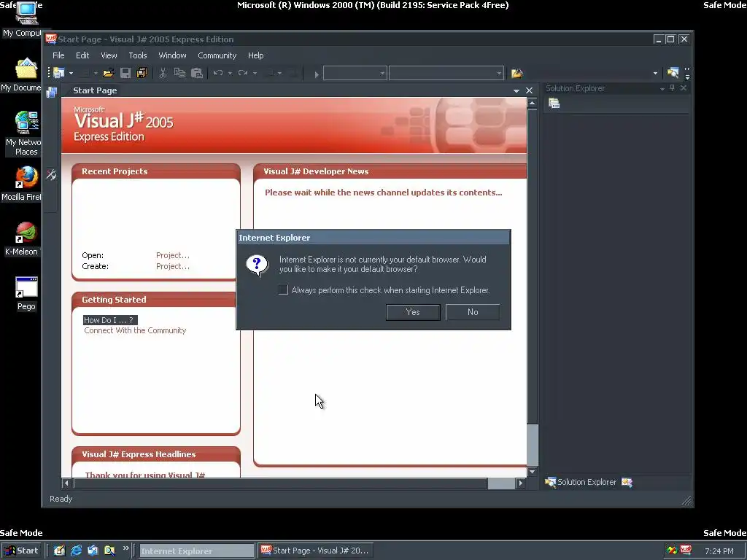Viewport: 747px width, 560px height.
Task: Click the Open File folder icon
Action: click(108, 73)
